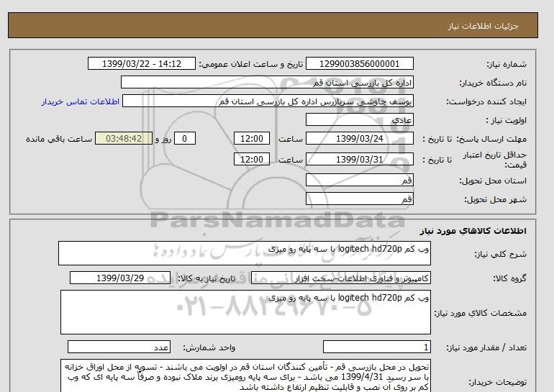Select the label اولویت نیاز
554x392 pixels.
tap(507, 120)
